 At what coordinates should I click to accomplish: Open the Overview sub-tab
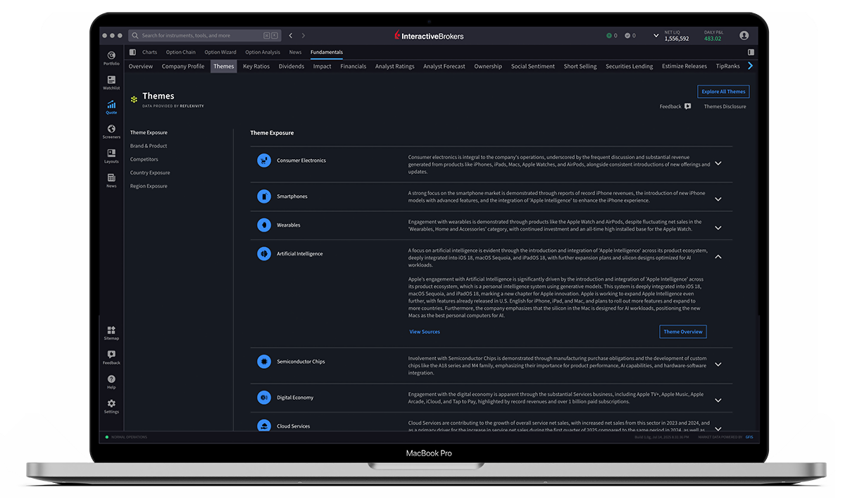pos(141,66)
